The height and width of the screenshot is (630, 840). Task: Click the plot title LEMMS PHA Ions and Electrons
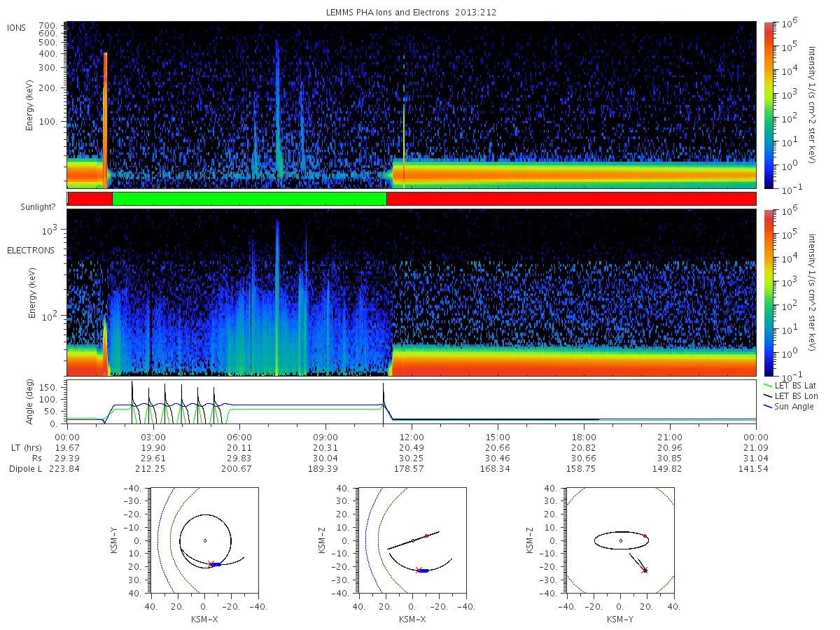(412, 12)
